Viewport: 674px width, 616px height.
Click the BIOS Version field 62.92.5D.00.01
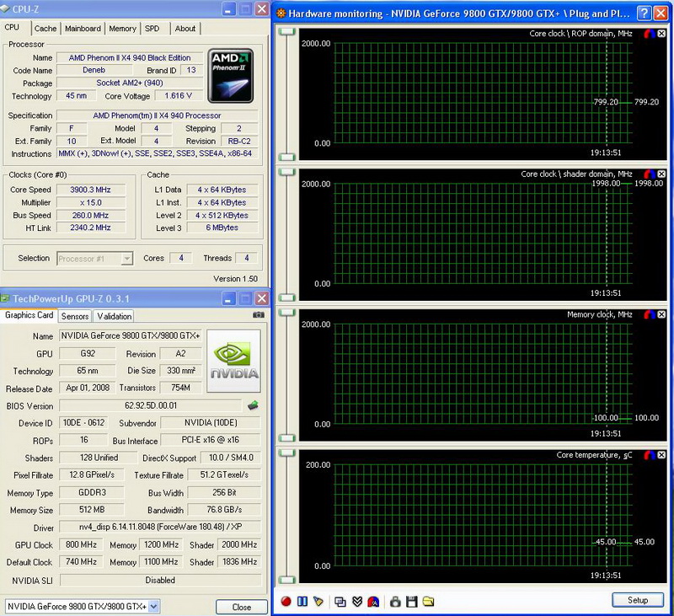(151, 405)
